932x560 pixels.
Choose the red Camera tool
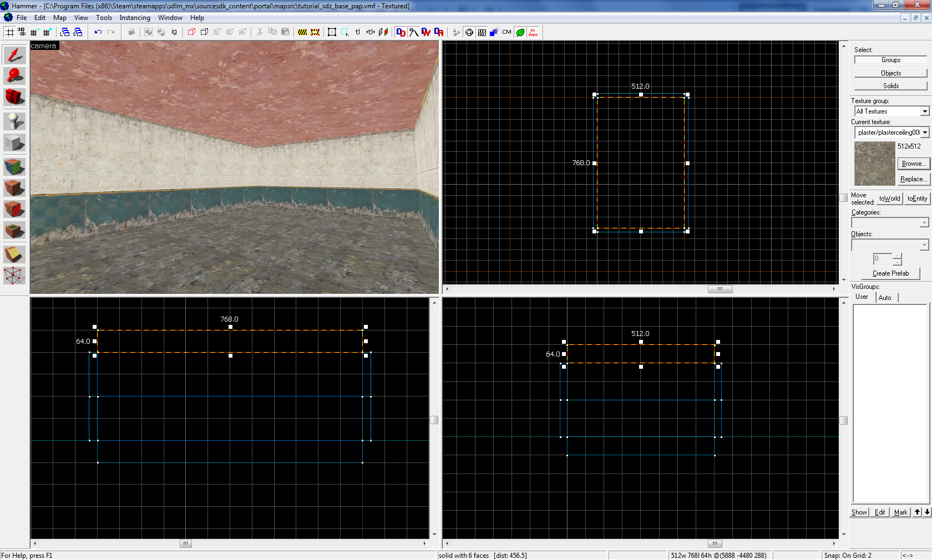(14, 97)
